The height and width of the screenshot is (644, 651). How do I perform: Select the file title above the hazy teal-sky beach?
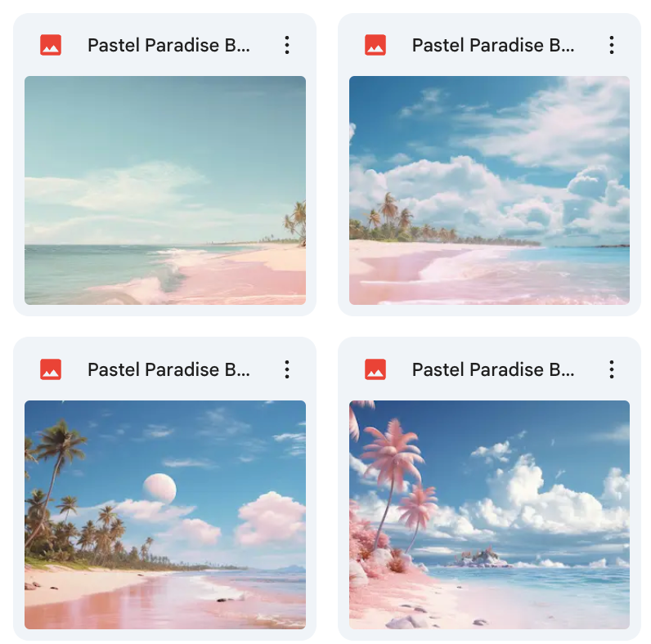pos(168,45)
